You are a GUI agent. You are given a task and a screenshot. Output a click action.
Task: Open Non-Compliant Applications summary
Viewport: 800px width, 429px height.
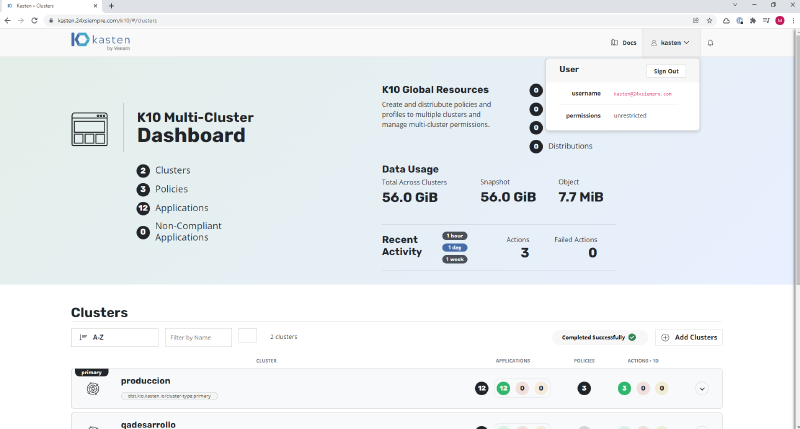[188, 232]
